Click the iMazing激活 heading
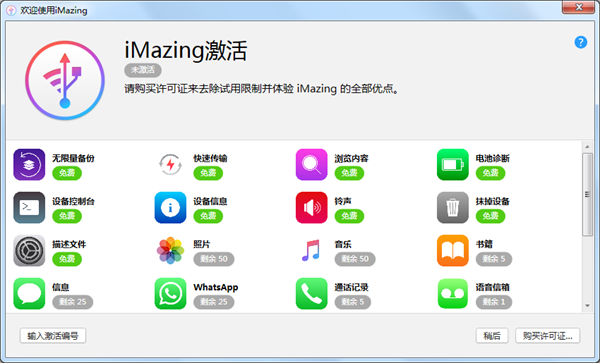Viewport: 600px width, 363px height. 186,50
